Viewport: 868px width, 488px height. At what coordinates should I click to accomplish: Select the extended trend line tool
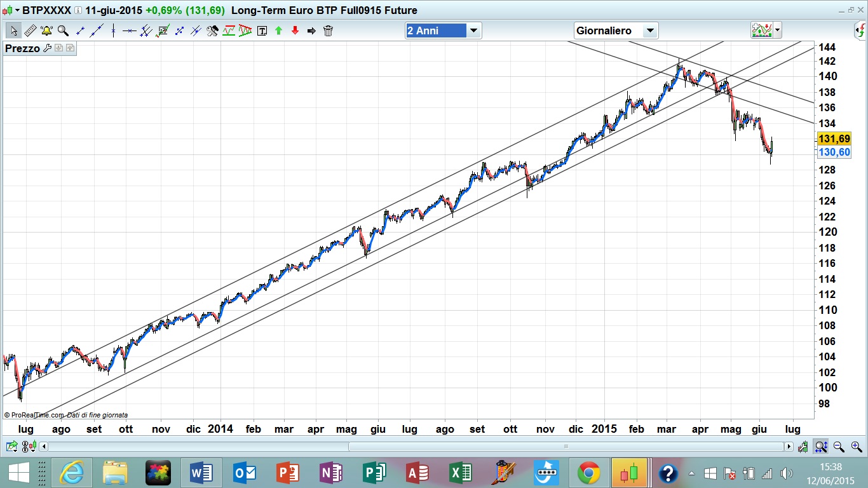[x=97, y=30]
